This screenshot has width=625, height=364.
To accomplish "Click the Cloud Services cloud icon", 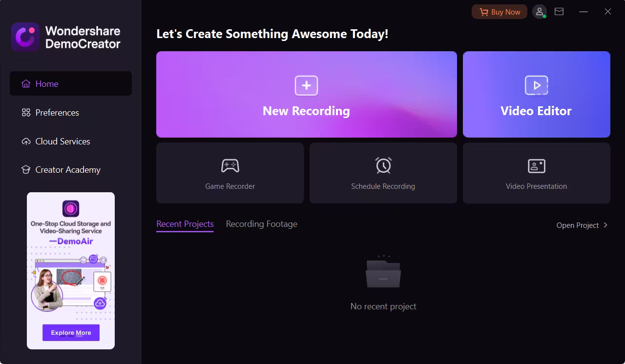I will point(26,142).
